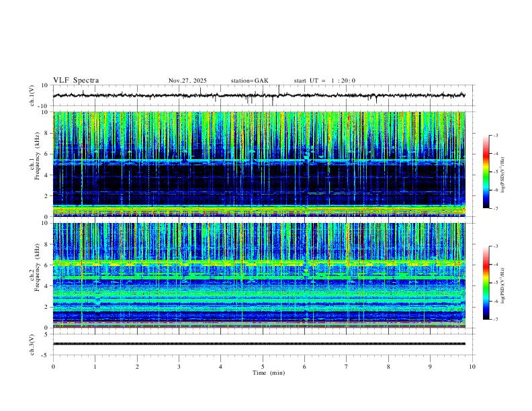Viewport: 532px width, 411px height.
Task: Click the "6" tick on the Time axis
Action: (305, 367)
